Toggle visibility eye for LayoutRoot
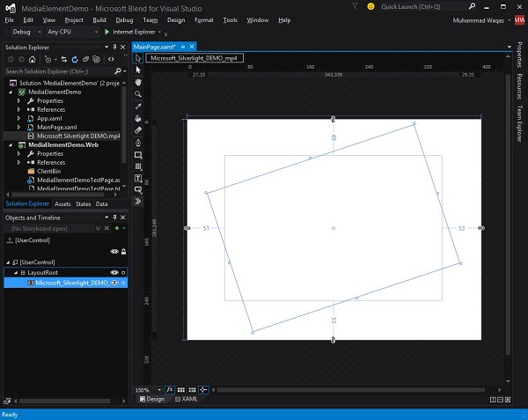 coord(114,272)
